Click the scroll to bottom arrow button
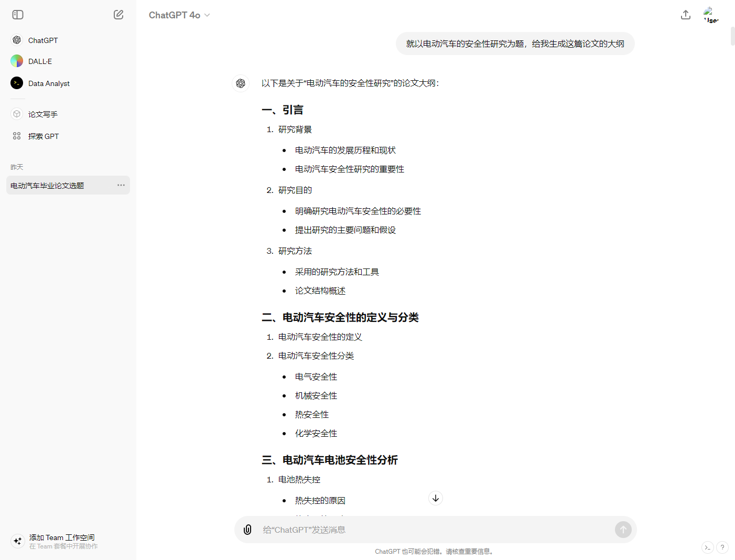735x560 pixels. coord(436,498)
